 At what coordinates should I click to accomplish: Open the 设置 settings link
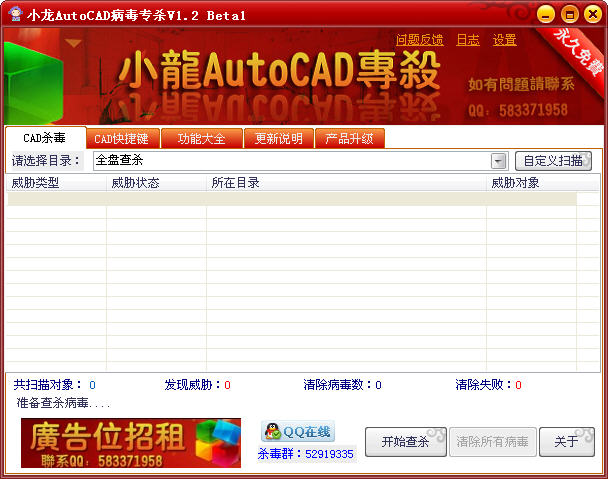(x=505, y=40)
